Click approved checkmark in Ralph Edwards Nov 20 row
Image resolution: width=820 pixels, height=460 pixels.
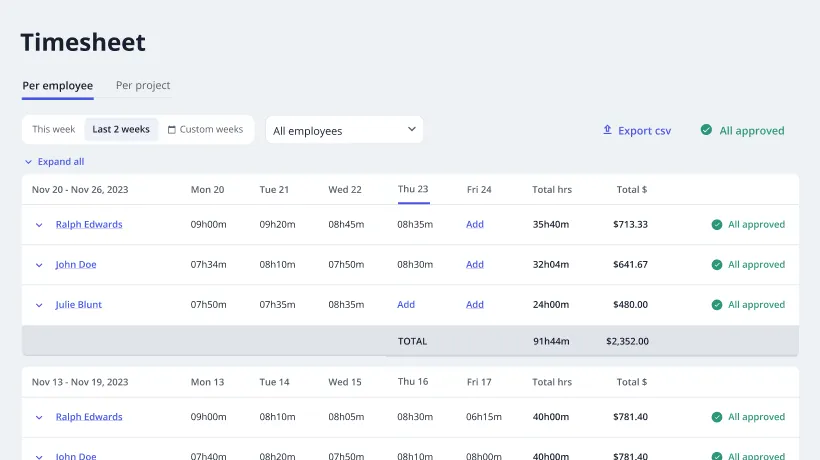click(x=717, y=225)
